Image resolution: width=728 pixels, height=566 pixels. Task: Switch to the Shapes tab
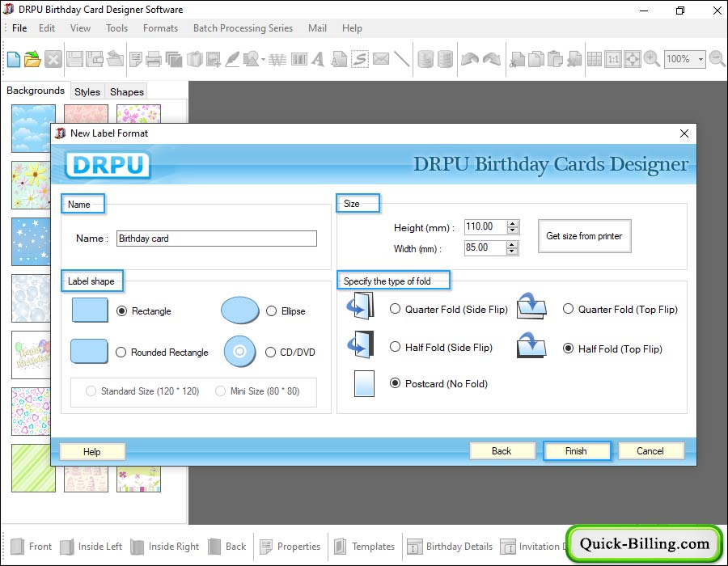pyautogui.click(x=127, y=92)
